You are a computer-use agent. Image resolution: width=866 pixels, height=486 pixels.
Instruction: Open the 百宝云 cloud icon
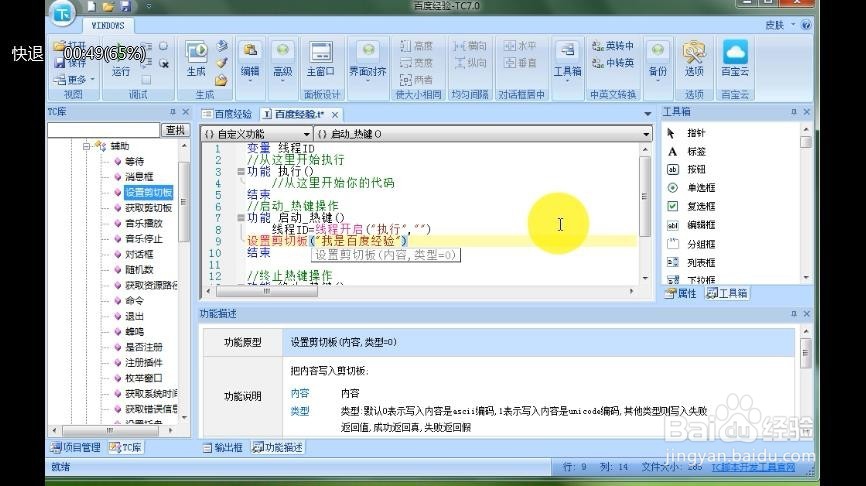(x=735, y=59)
